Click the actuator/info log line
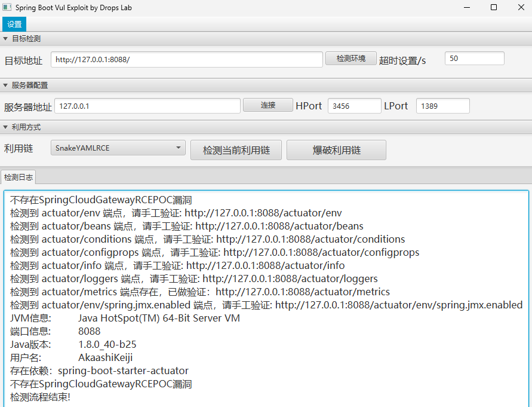The image size is (532, 407). 177,265
